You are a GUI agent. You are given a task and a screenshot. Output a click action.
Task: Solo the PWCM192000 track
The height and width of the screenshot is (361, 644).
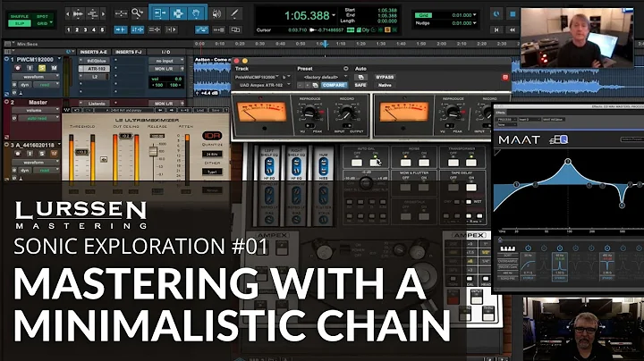click(x=42, y=68)
